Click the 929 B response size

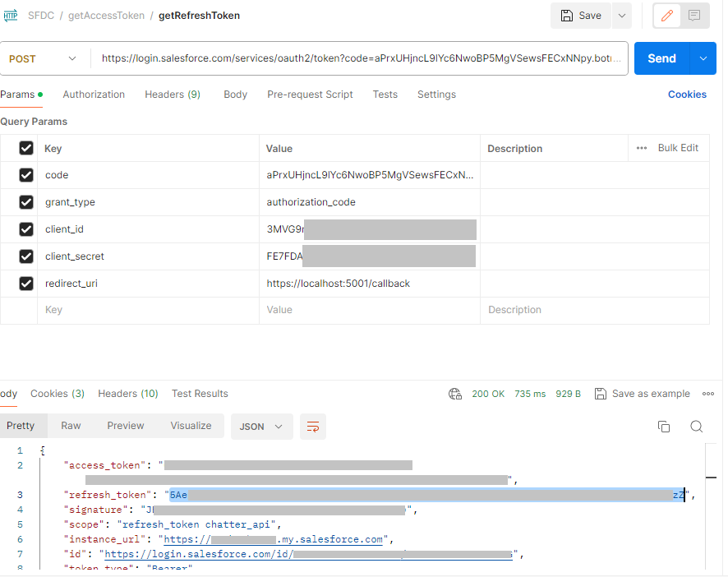[x=568, y=394]
